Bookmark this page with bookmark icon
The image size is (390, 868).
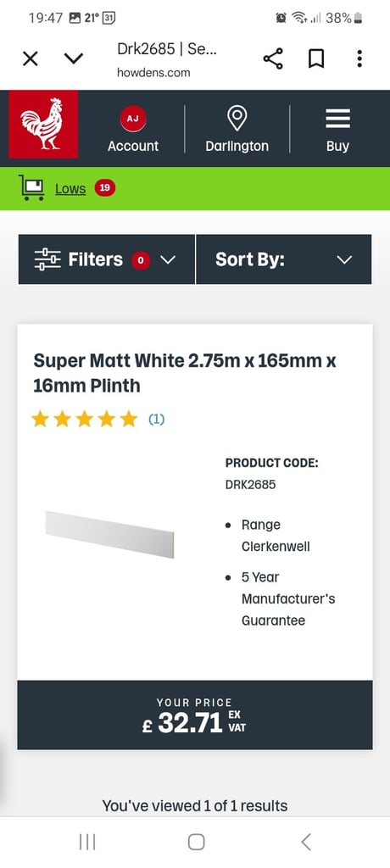[x=315, y=58]
